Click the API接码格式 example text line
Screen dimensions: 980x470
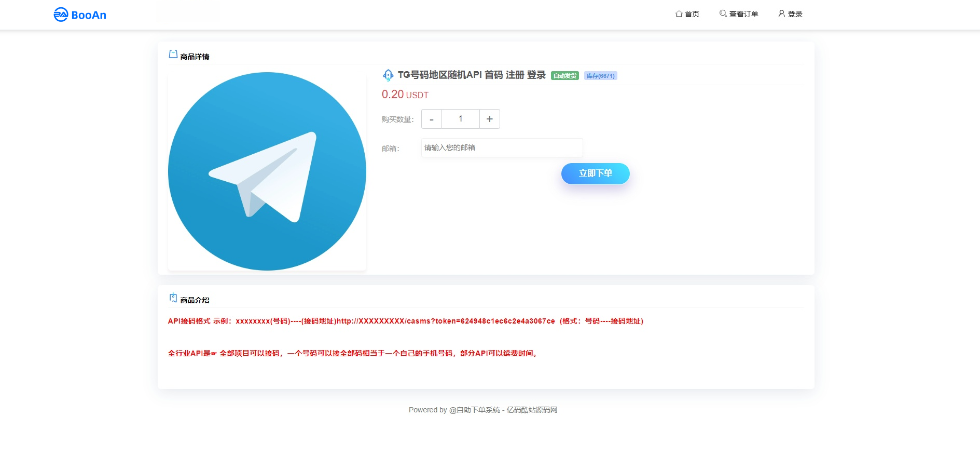pos(405,321)
